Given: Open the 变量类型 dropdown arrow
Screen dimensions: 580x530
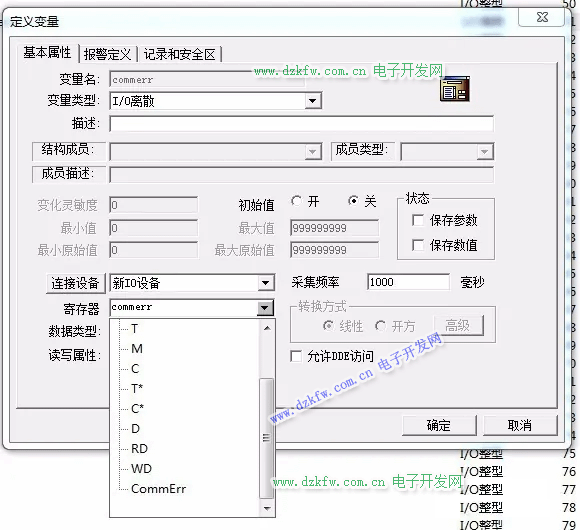Looking at the screenshot, I should [x=313, y=101].
